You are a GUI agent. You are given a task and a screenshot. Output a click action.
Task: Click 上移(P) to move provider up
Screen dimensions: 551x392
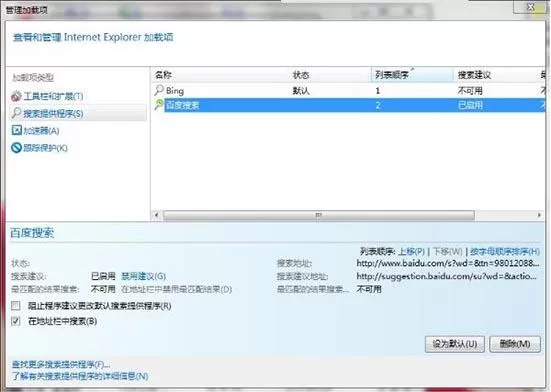411,251
